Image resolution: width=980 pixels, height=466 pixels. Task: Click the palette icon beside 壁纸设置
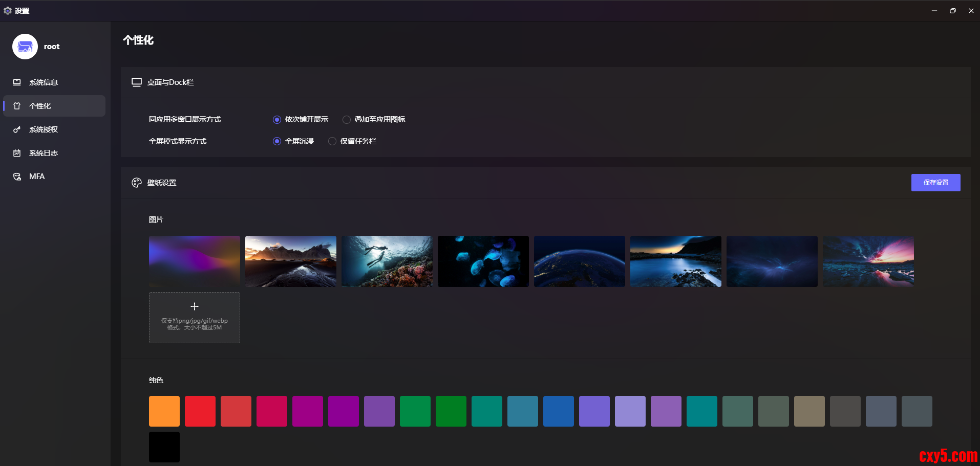(136, 183)
